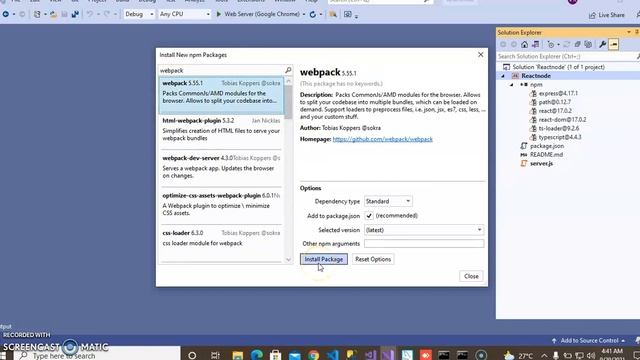Click the search magnifier in the npm dialog
Image resolution: width=640 pixels, height=360 pixels.
[288, 70]
